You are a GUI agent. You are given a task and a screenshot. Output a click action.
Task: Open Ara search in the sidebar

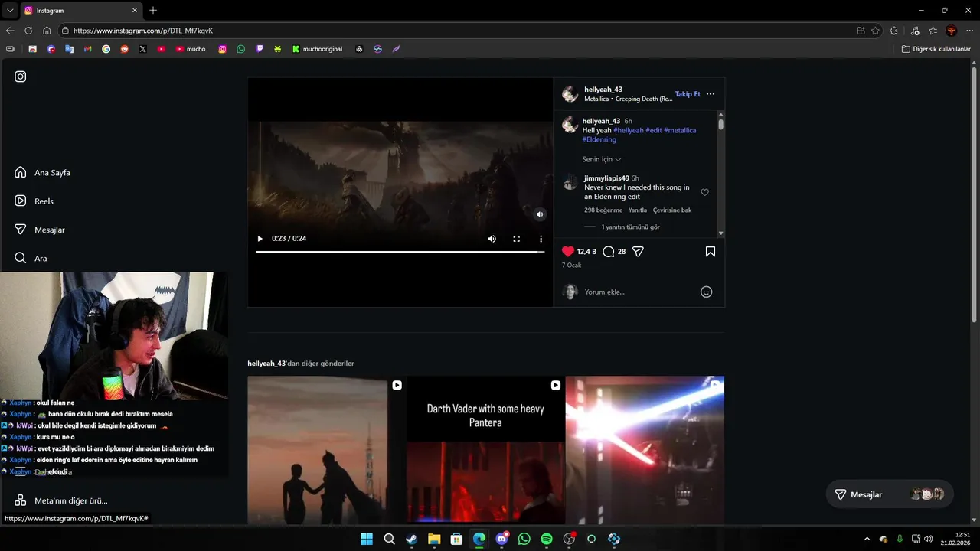point(31,258)
